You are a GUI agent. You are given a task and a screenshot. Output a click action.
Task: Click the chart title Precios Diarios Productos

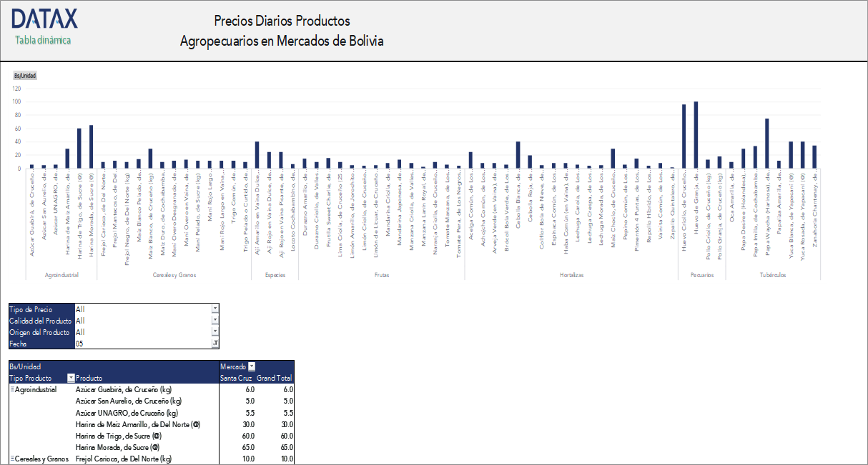tap(281, 21)
